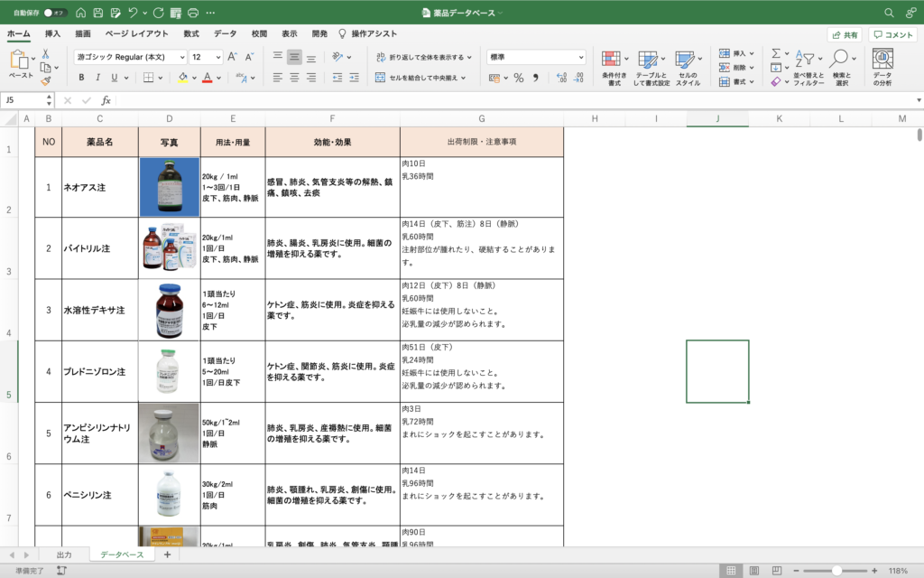Screen dimensions: 924x578
Task: Click the 共有 share button
Action: 845,34
